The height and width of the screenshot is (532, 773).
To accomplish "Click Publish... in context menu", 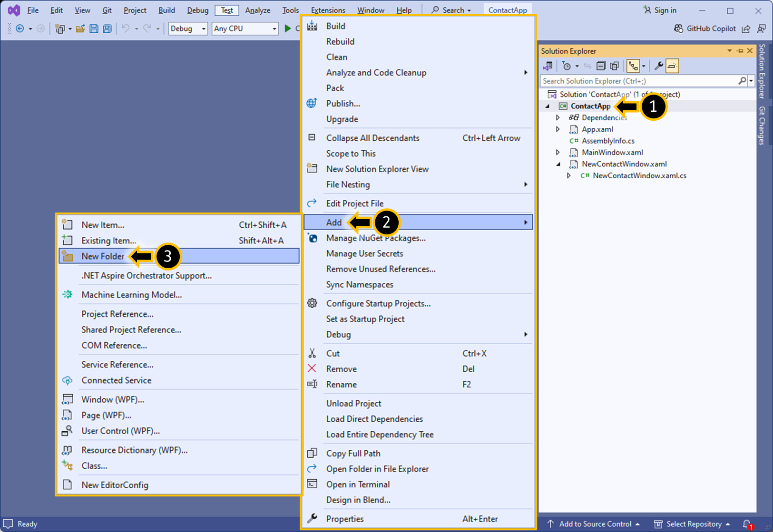I will (418, 104).
